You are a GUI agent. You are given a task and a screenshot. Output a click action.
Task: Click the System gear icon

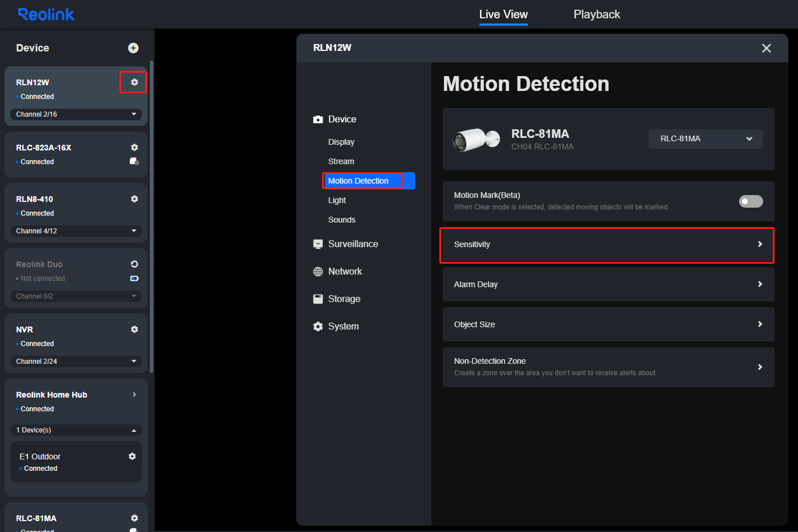(318, 327)
